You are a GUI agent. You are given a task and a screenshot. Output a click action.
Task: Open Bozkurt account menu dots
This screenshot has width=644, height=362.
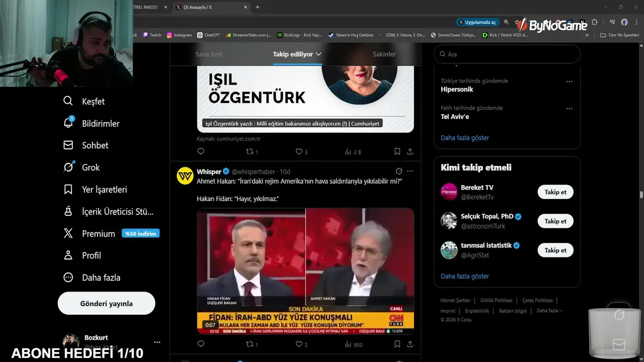(x=157, y=342)
